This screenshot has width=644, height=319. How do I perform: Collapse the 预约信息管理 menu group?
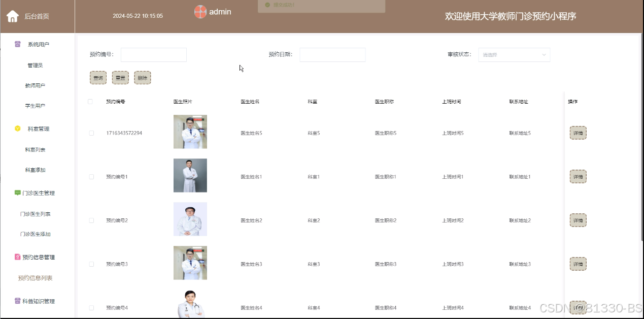coord(38,258)
